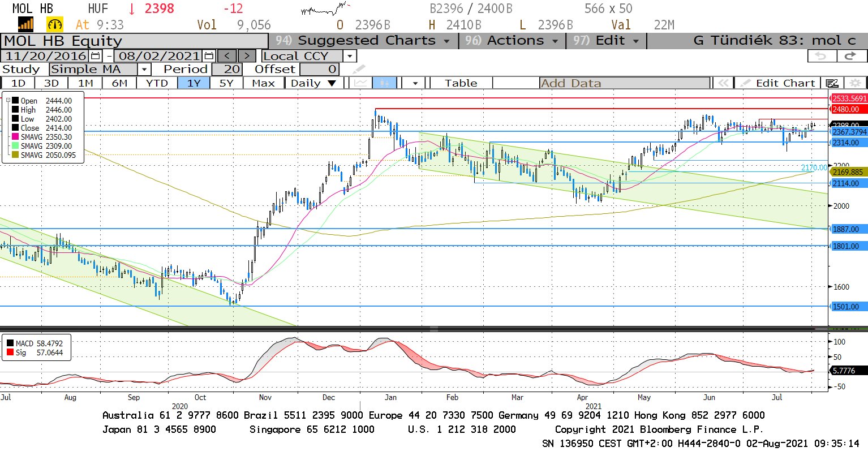Click the 5.7776 MACD value label

click(848, 371)
